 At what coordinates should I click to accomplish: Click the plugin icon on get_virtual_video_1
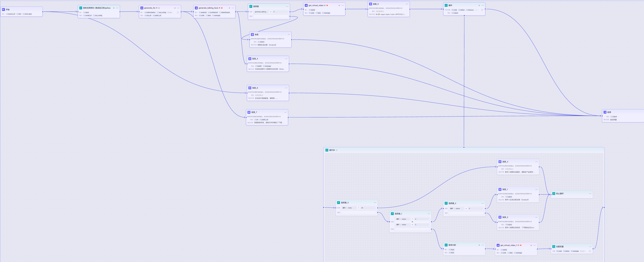[x=498, y=245]
